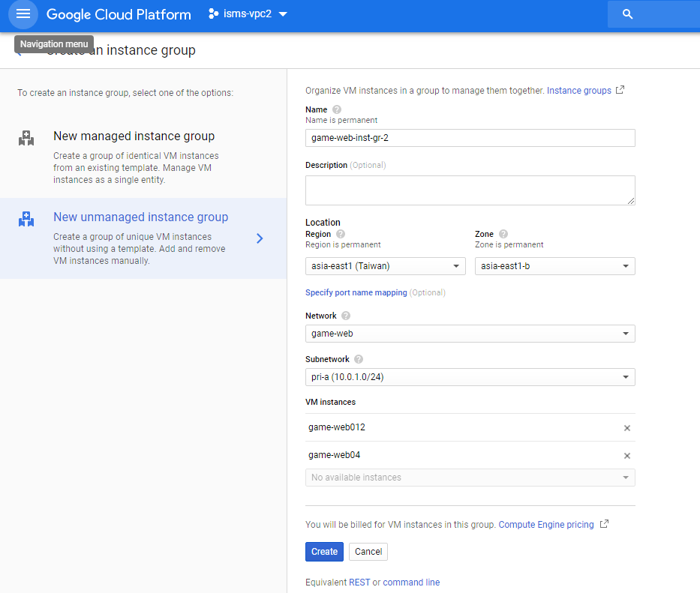Remove game-web012 from VM instances
This screenshot has height=593, width=700.
[627, 428]
